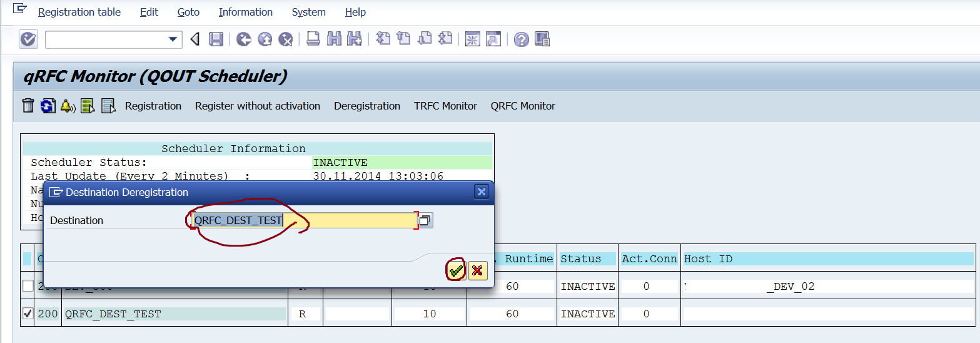Uncheck the QRFC_DEST_TEST row checkbox
Image resolution: width=980 pixels, height=343 pixels.
click(28, 314)
